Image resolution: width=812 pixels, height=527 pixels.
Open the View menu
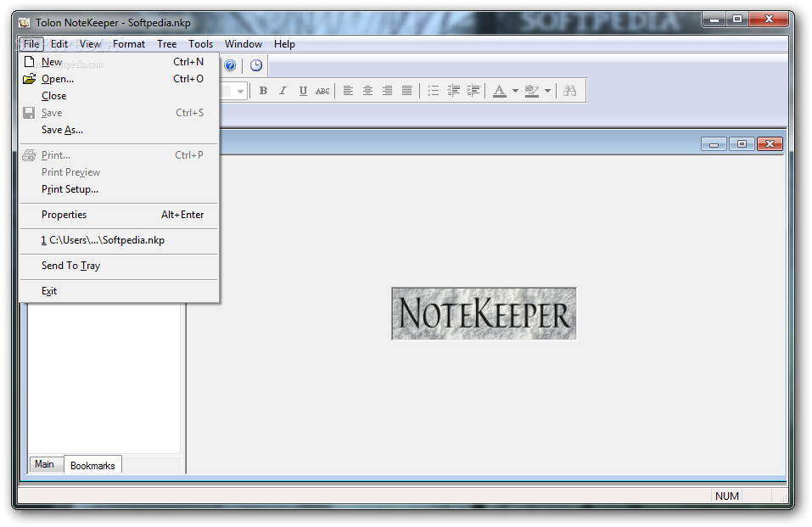[90, 44]
